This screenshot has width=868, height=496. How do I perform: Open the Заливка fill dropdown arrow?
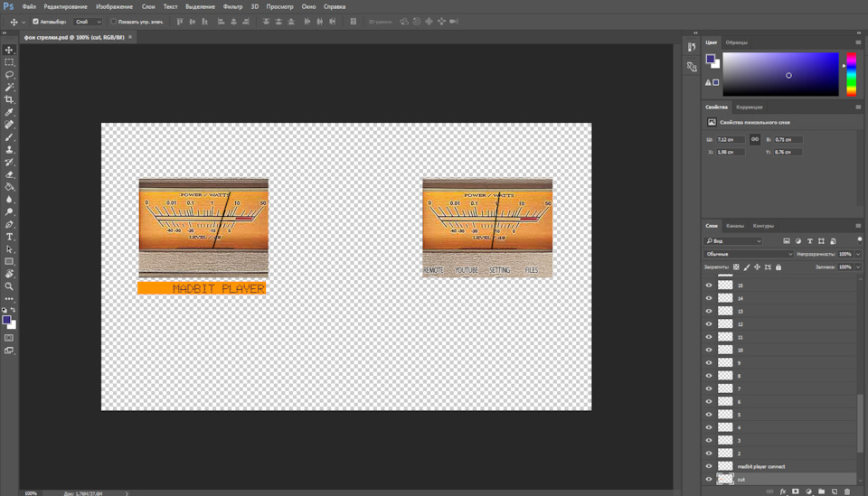pos(858,267)
